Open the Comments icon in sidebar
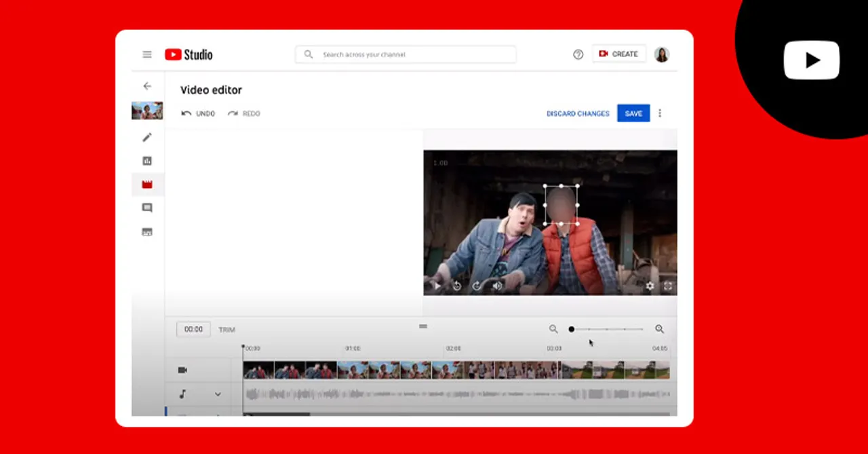Image resolution: width=868 pixels, height=454 pixels. [x=147, y=208]
